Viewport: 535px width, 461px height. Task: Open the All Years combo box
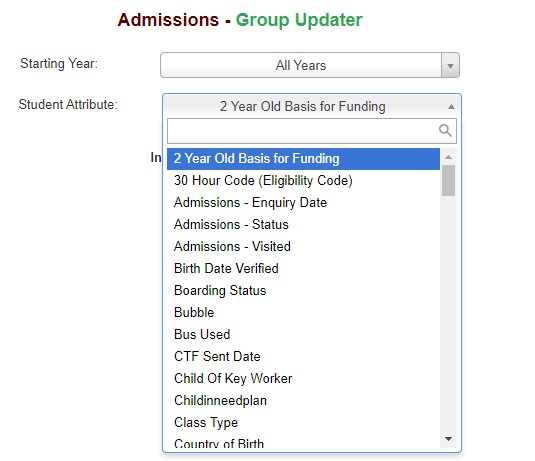(310, 65)
